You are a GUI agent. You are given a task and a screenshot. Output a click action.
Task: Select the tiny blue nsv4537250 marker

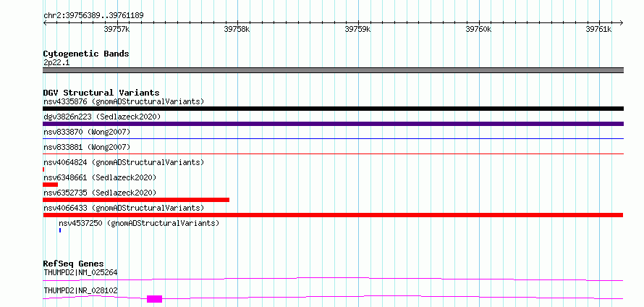tap(60, 230)
